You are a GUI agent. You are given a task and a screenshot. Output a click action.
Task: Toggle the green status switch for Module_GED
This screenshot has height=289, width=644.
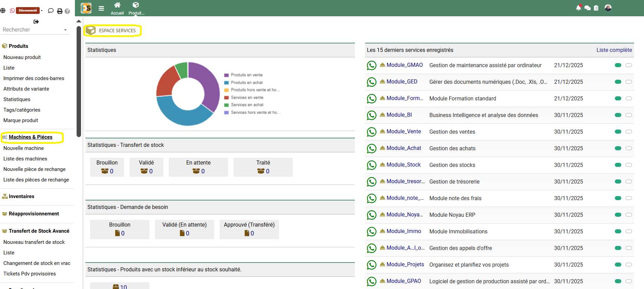pyautogui.click(x=618, y=82)
